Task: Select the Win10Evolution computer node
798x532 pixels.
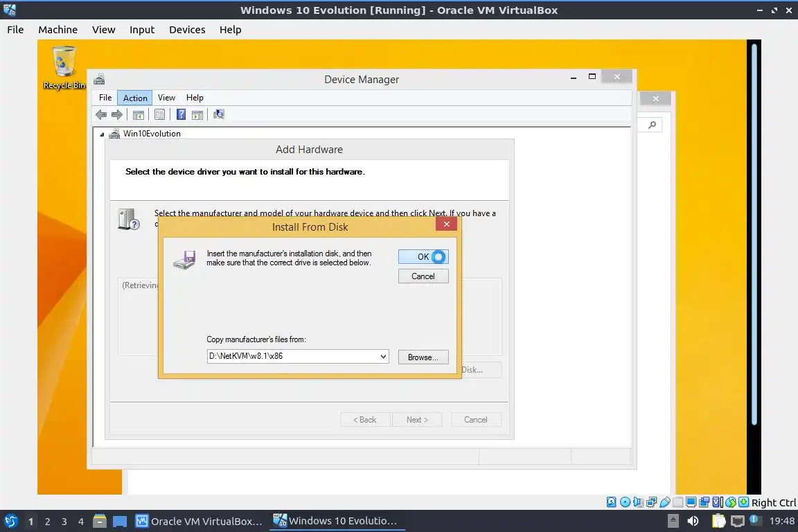Action: (x=152, y=134)
